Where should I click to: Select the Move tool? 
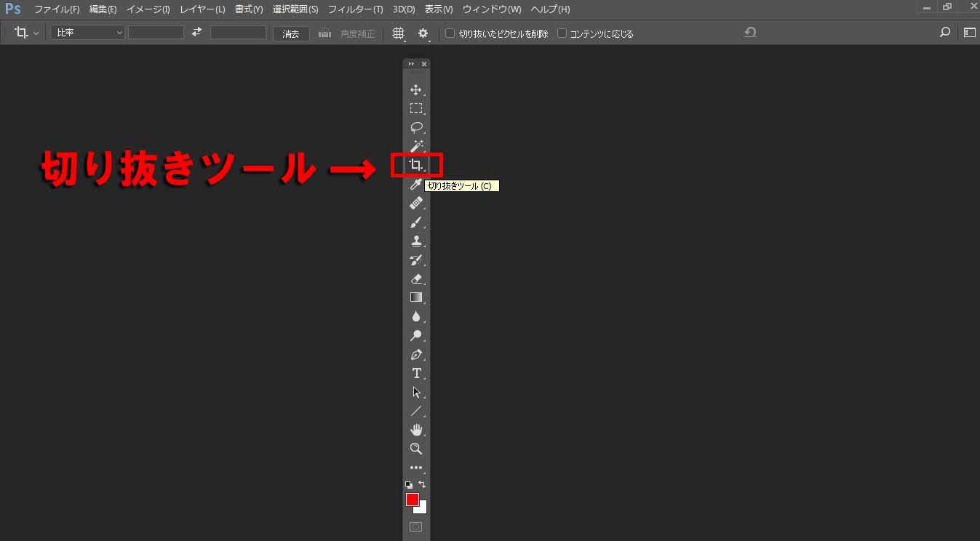click(x=416, y=90)
